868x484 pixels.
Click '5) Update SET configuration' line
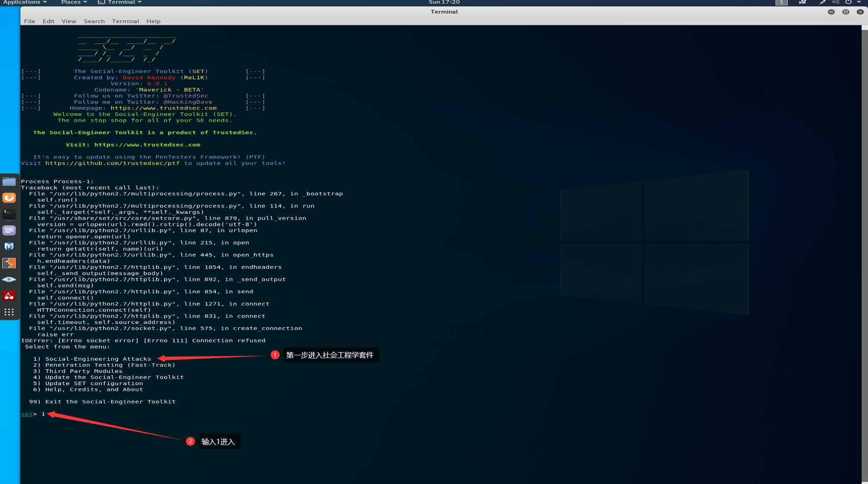click(88, 383)
